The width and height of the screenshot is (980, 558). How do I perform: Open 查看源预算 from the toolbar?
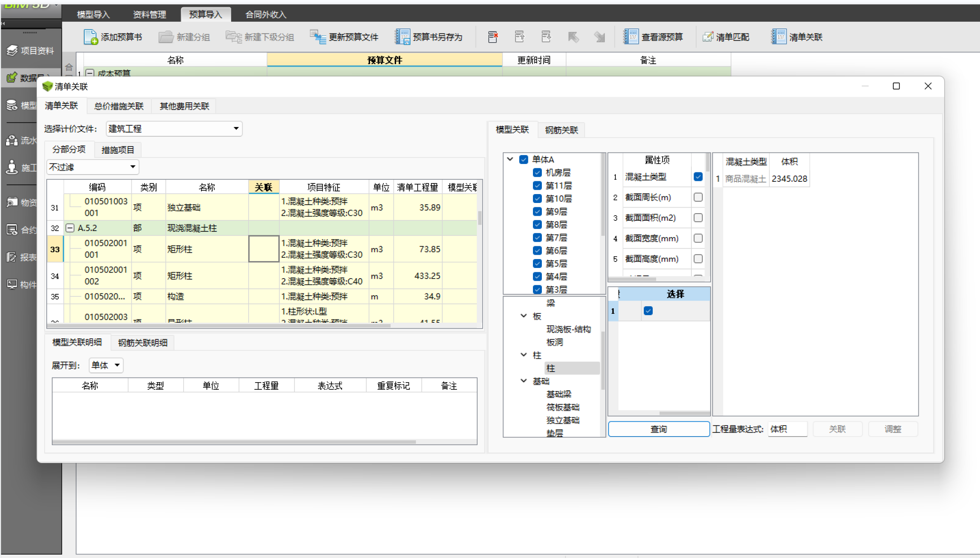(x=653, y=37)
